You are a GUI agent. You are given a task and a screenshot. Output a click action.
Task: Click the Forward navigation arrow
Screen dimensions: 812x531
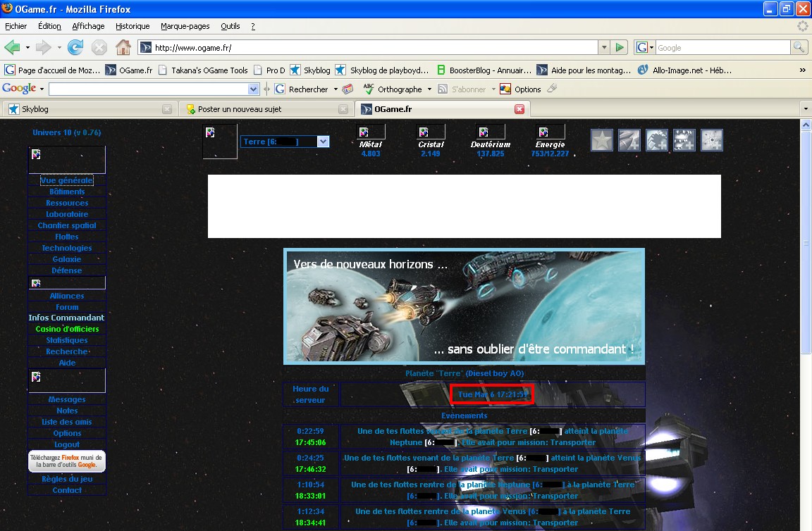point(43,48)
